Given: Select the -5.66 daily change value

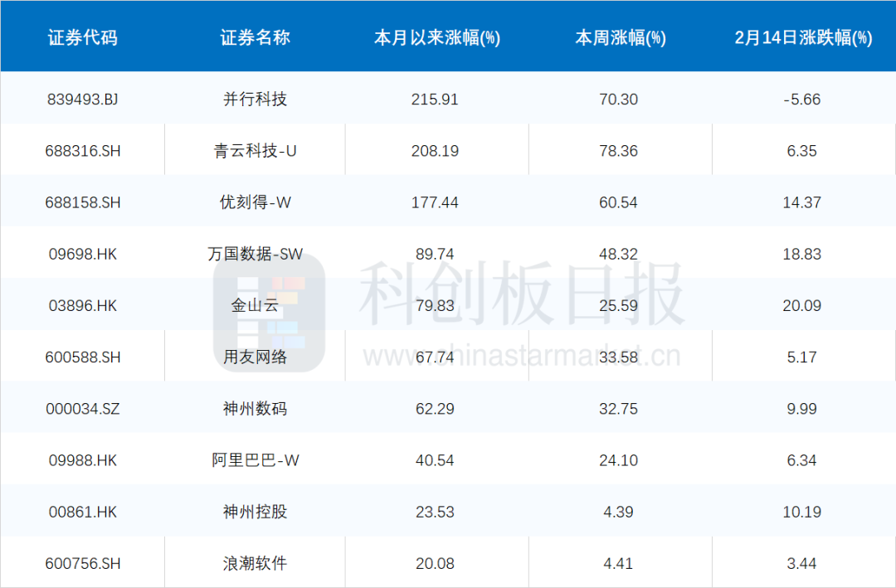Looking at the screenshot, I should [801, 100].
